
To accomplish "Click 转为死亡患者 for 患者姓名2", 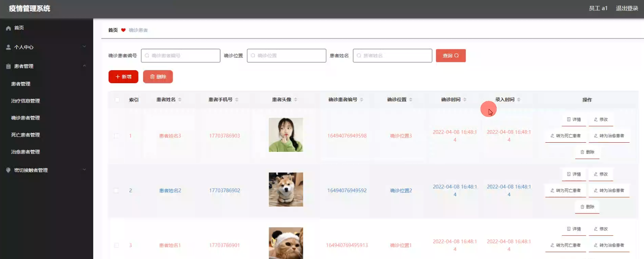I will point(566,190).
